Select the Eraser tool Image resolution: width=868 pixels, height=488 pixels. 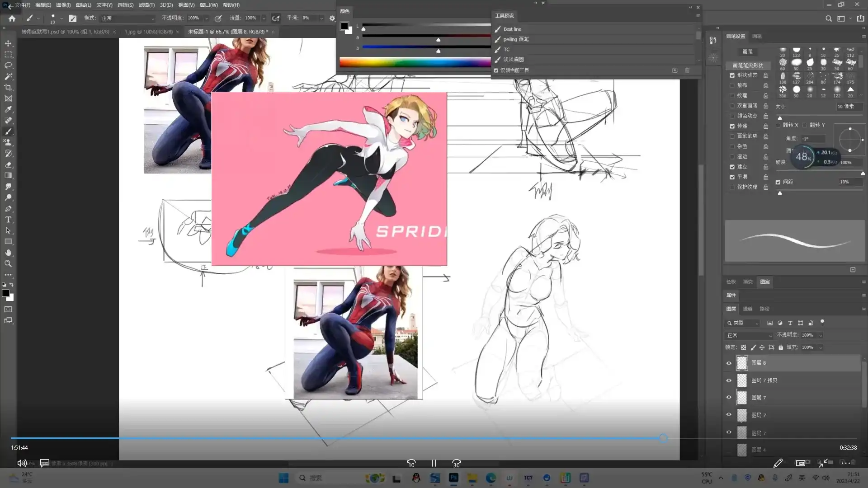(8, 164)
